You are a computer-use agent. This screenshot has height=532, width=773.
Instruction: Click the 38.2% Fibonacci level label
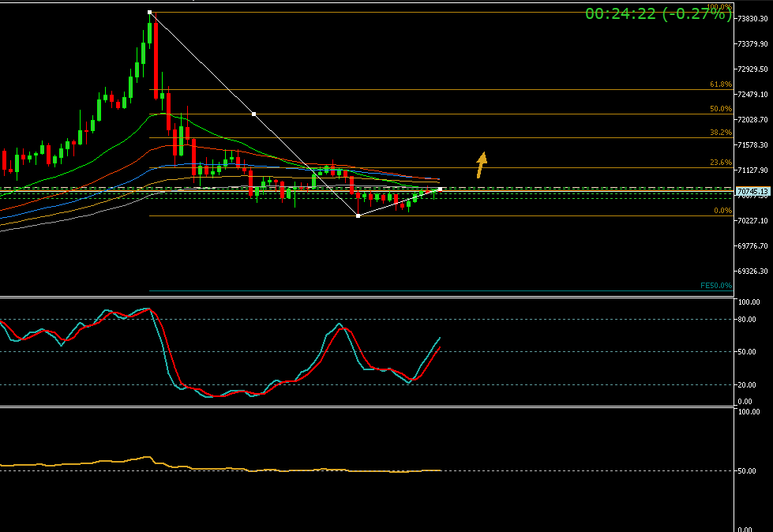click(x=720, y=133)
